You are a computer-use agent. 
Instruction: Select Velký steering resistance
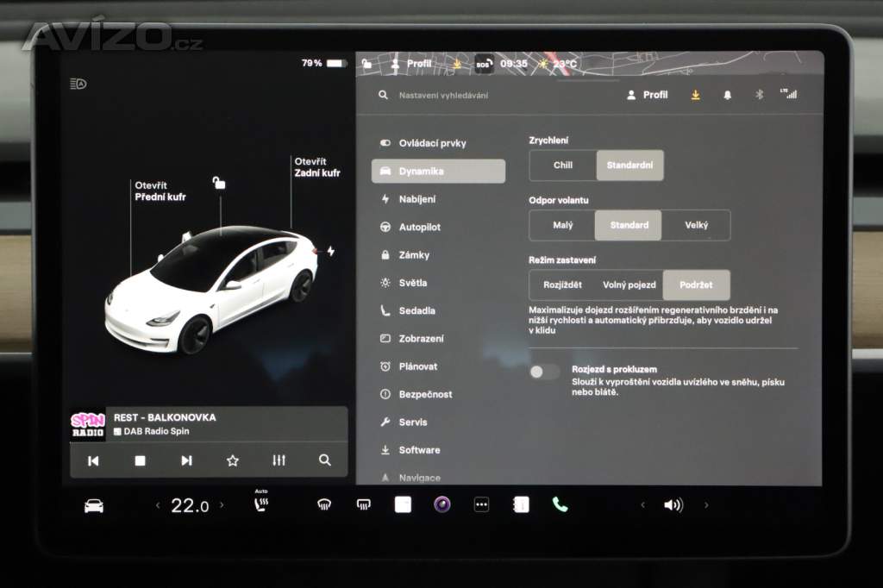[x=696, y=225]
